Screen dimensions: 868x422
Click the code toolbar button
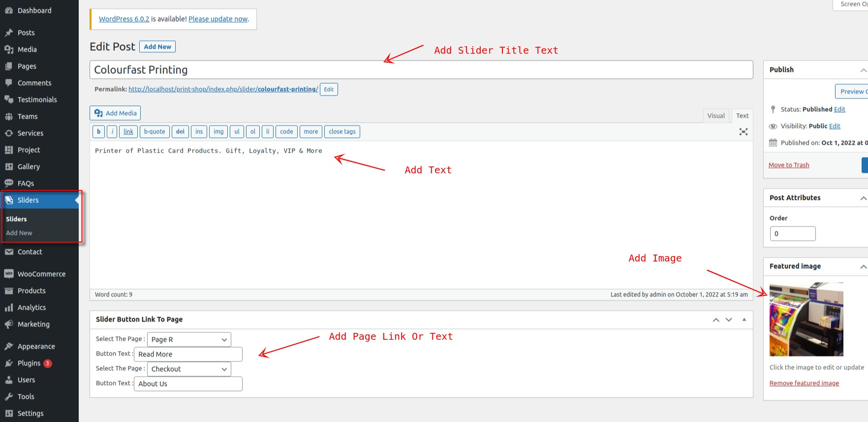286,131
